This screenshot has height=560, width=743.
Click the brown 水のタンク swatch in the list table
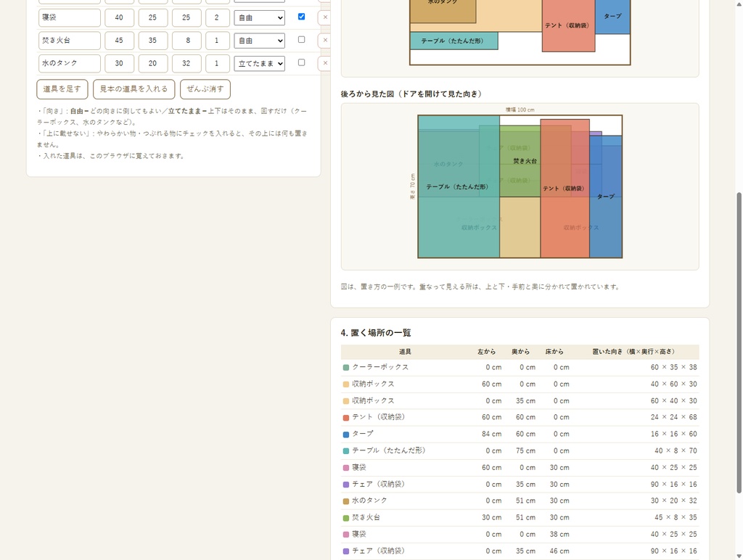[346, 501]
